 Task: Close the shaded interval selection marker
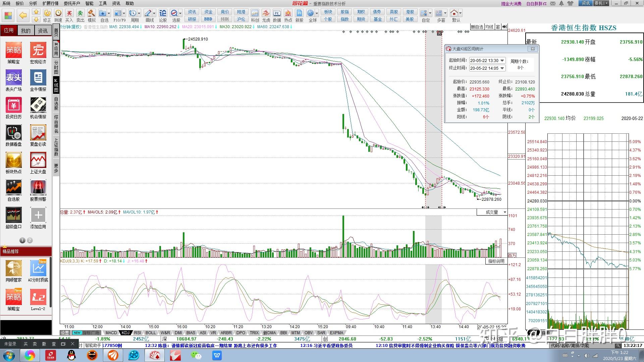439,33
